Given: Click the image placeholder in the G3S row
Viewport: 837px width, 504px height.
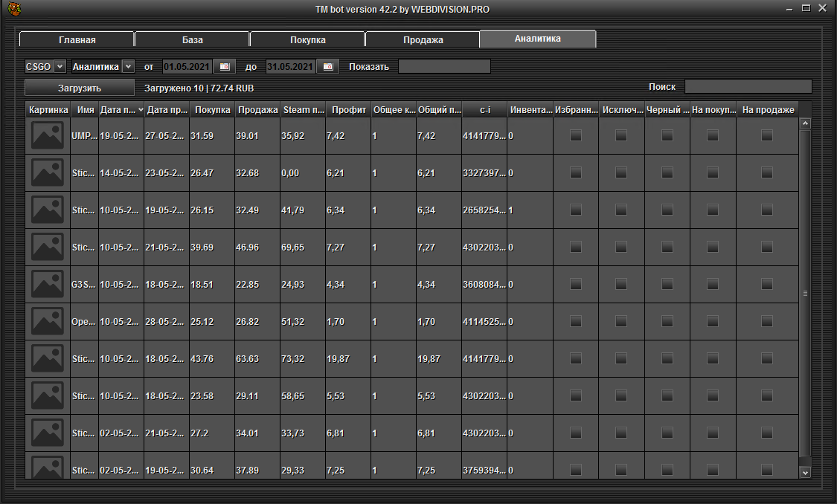Looking at the screenshot, I should tap(47, 285).
